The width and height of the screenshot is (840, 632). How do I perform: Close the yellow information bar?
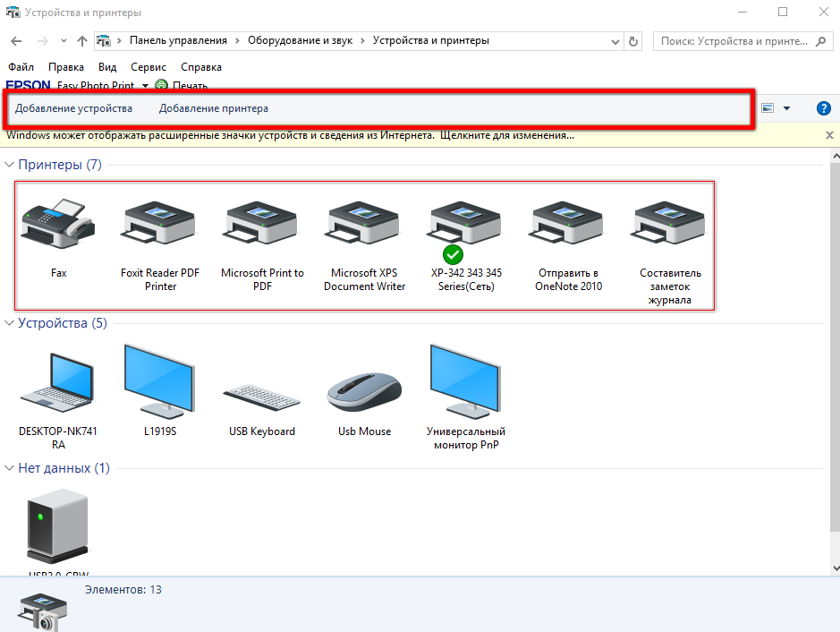pos(829,135)
